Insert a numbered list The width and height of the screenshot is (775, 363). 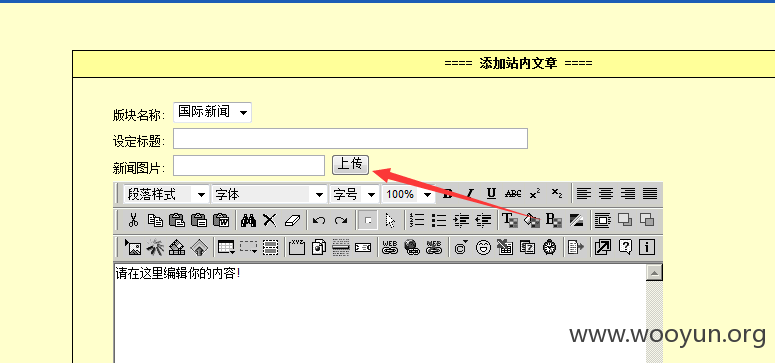[x=417, y=220]
